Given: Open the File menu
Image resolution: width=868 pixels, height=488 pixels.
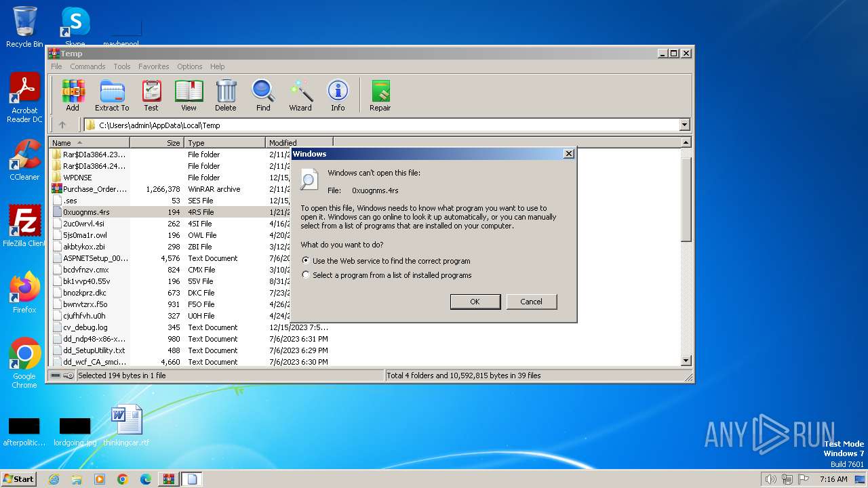Looking at the screenshot, I should click(x=56, y=66).
